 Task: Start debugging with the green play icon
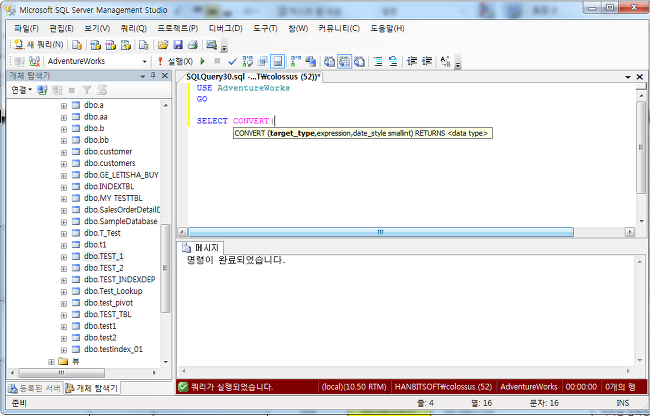203,61
